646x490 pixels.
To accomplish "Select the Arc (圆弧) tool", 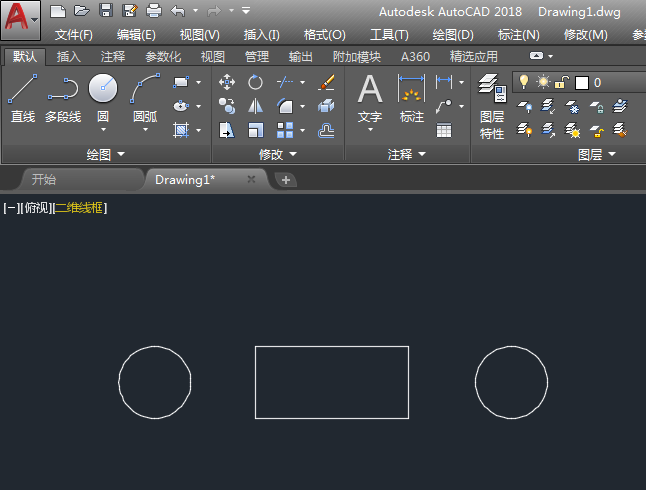I will (x=145, y=97).
